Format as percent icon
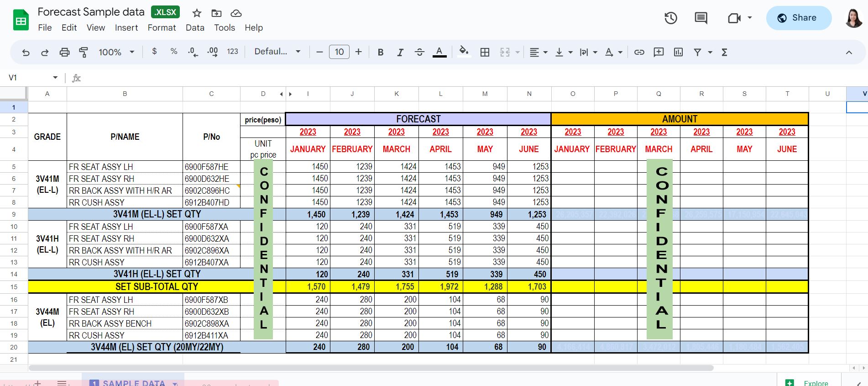The height and width of the screenshot is (386, 868). 174,52
